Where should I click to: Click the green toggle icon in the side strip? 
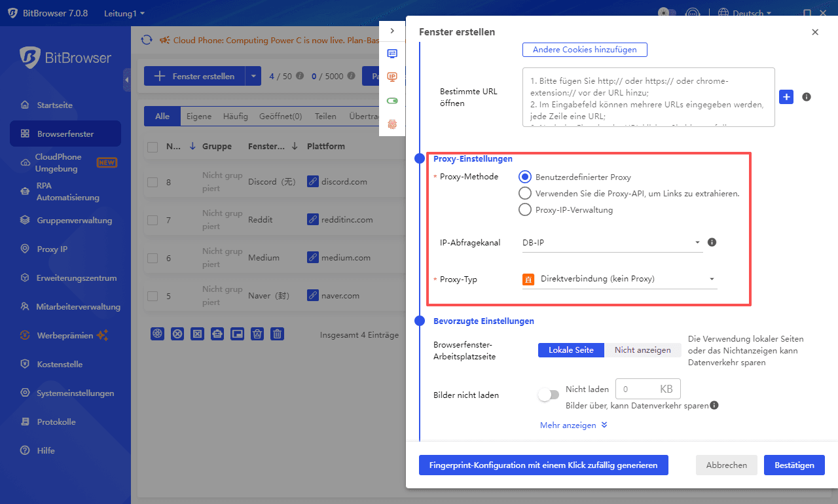tap(392, 100)
